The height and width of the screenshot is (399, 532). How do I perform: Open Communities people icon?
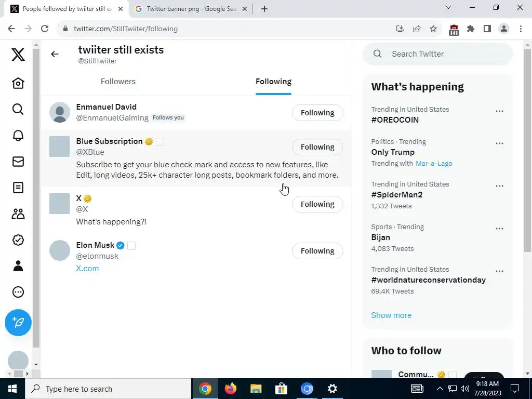click(x=18, y=214)
